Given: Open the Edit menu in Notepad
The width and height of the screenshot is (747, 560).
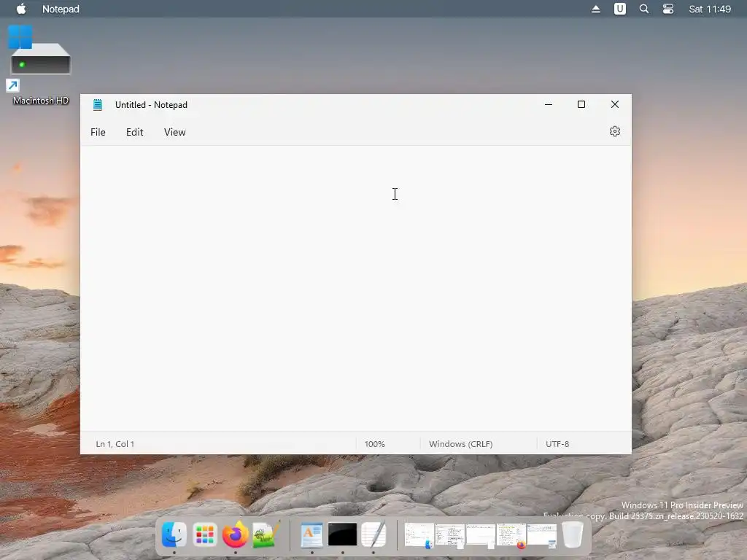Looking at the screenshot, I should point(134,133).
